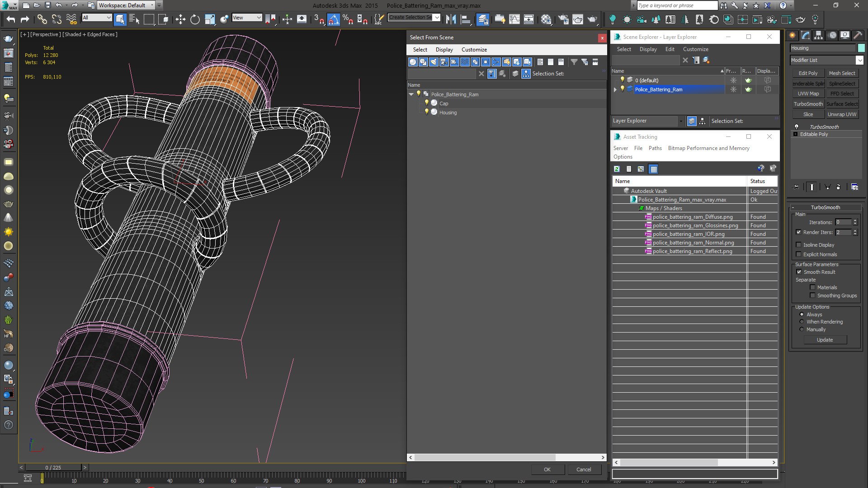Open the Paths menu in Asset Tracking

point(655,148)
